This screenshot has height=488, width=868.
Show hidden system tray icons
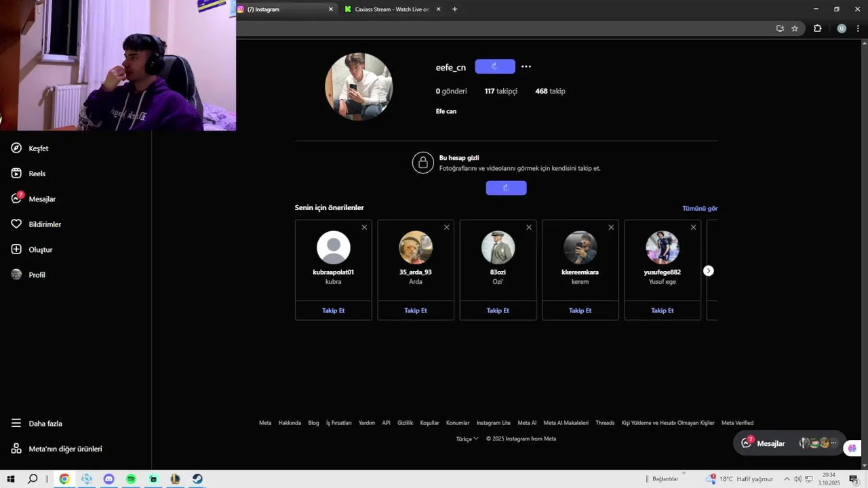coord(787,479)
